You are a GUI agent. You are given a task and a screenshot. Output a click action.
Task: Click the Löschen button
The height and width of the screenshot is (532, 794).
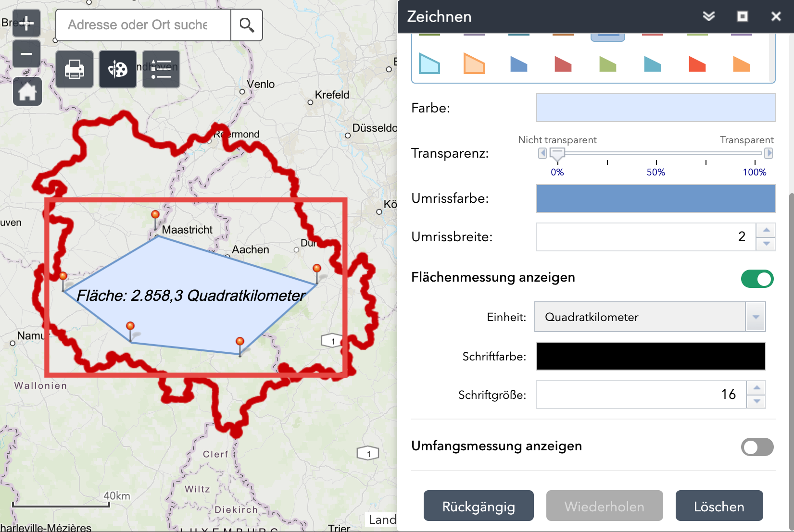pos(719,506)
